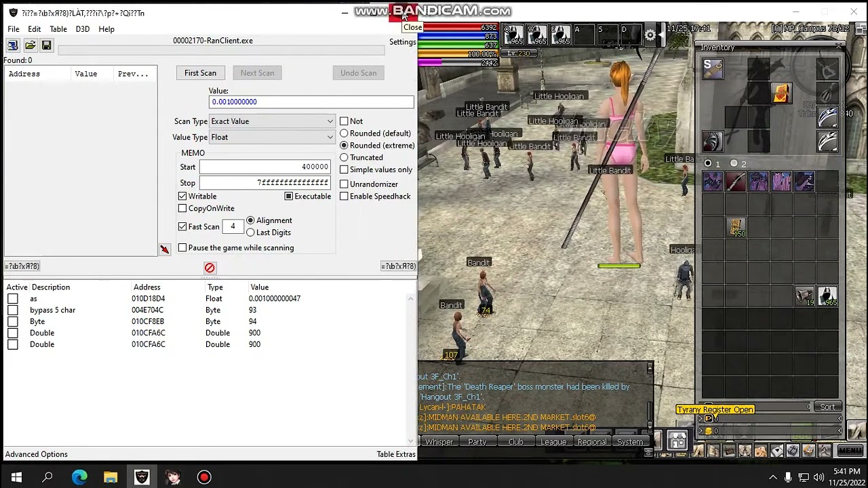The height and width of the screenshot is (488, 868).
Task: Open the File menu
Action: click(14, 29)
